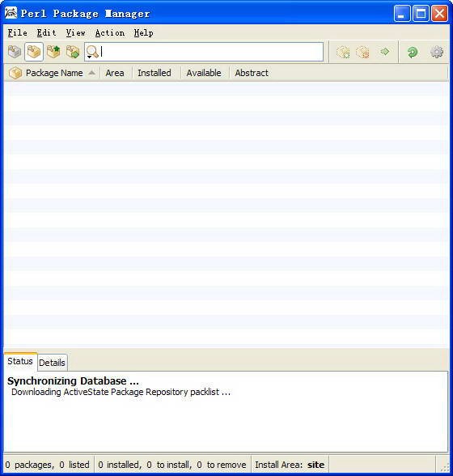Open the Help menu
453x476 pixels.
click(x=143, y=32)
